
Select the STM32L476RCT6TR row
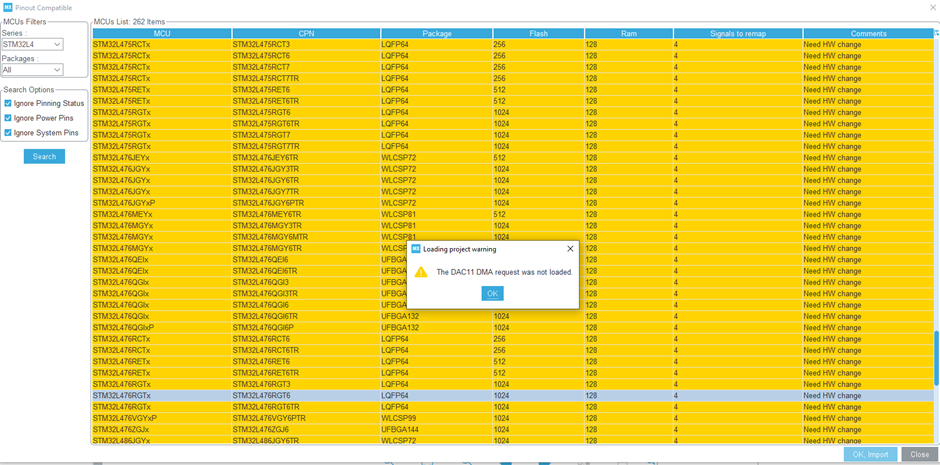click(x=513, y=351)
